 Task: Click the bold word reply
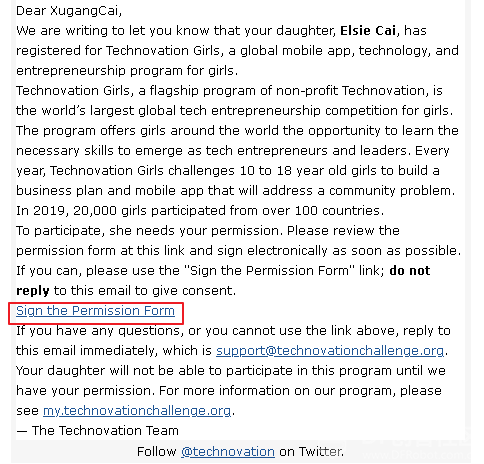coord(33,291)
